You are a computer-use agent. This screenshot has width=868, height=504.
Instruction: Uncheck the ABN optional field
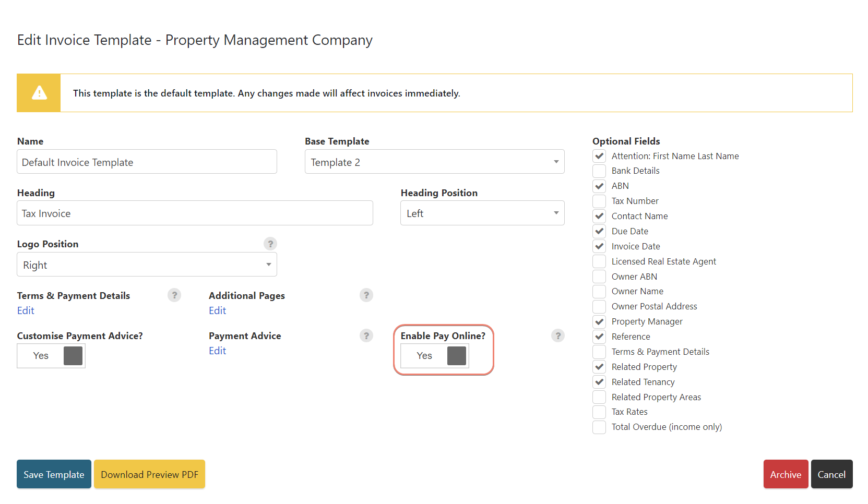pyautogui.click(x=599, y=186)
